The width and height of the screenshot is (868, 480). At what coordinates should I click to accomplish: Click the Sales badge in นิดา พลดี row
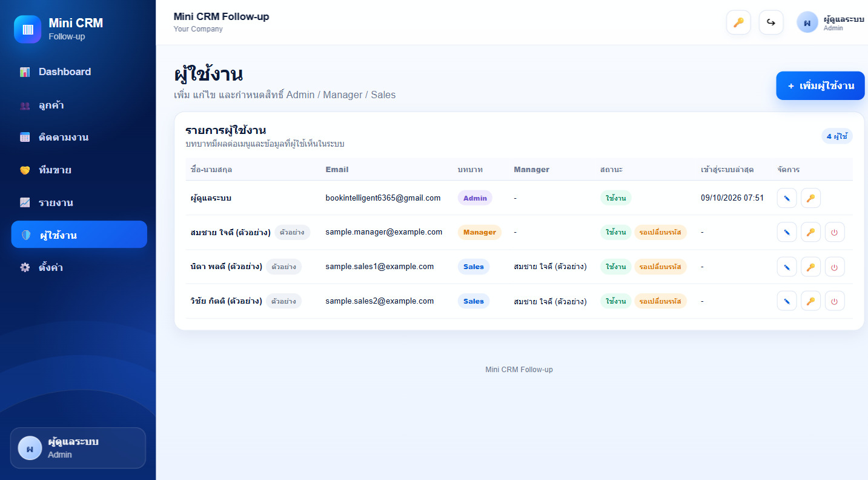tap(474, 267)
